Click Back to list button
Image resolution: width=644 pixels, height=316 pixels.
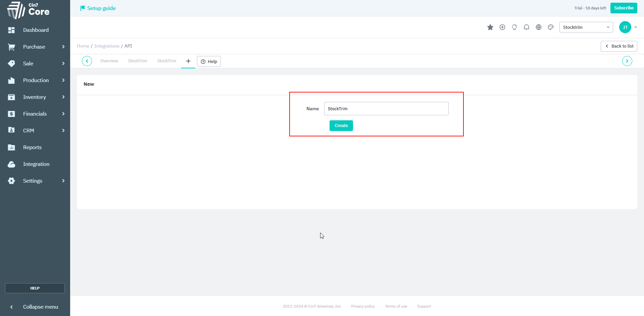(x=618, y=46)
